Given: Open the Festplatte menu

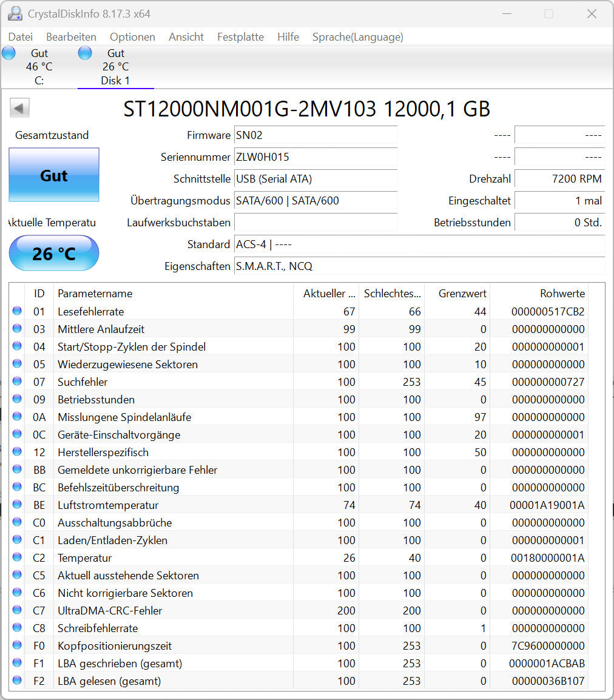Looking at the screenshot, I should point(240,37).
